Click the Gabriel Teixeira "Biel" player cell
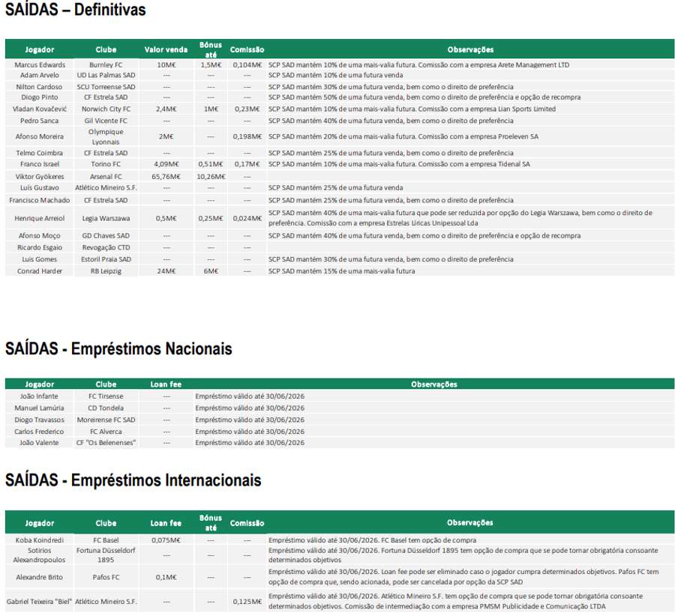The width and height of the screenshot is (675, 616). 40,601
